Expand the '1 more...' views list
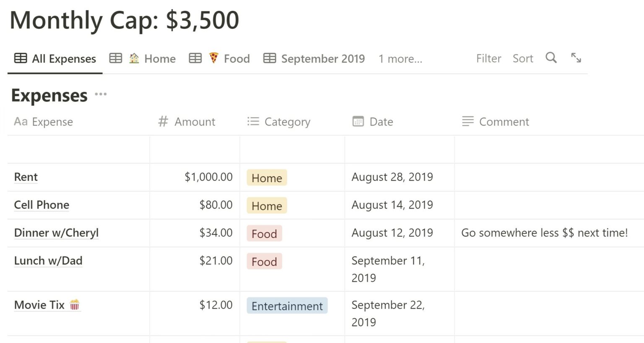The width and height of the screenshot is (644, 343). pyautogui.click(x=400, y=59)
